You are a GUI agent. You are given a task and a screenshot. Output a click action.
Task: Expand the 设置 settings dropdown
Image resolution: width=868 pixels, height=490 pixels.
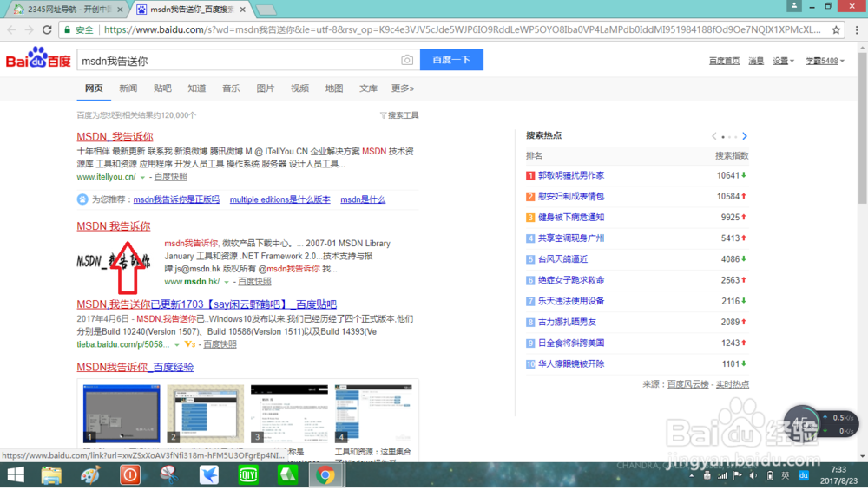[783, 61]
